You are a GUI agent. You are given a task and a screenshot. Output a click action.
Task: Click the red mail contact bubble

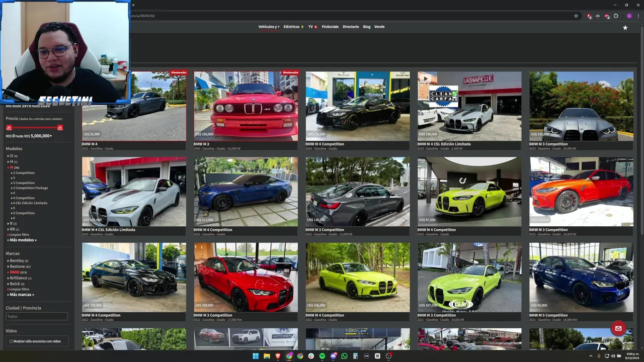click(x=618, y=328)
